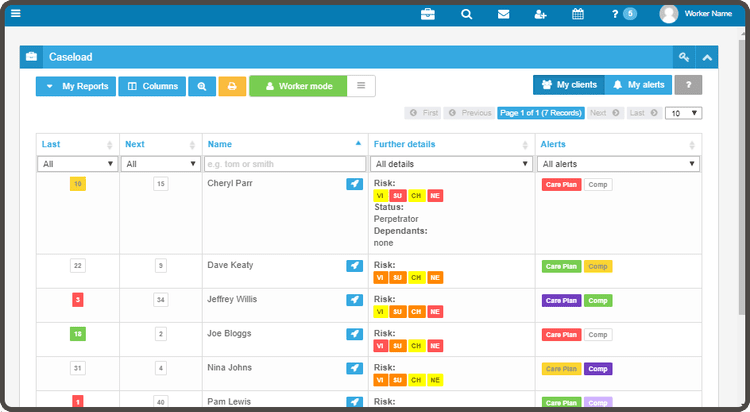
Task: Click the orange print button
Action: point(232,86)
